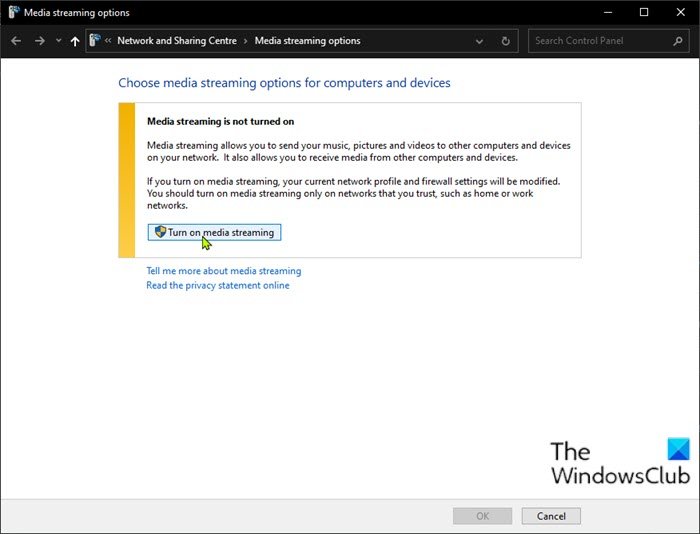Screen dimensions: 700x534
Task: Go forward using the forward arrow
Action: (40, 41)
